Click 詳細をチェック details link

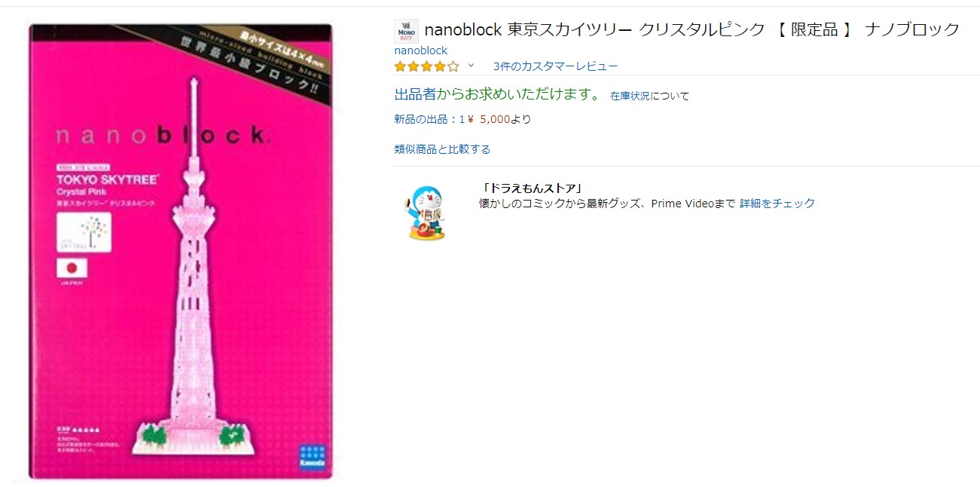[x=777, y=204]
